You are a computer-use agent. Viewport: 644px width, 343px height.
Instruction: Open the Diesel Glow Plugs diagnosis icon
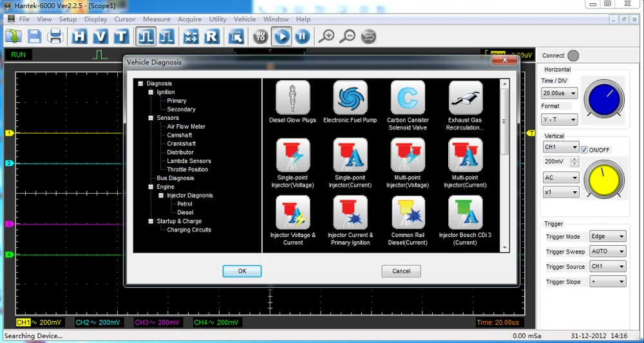tap(292, 98)
